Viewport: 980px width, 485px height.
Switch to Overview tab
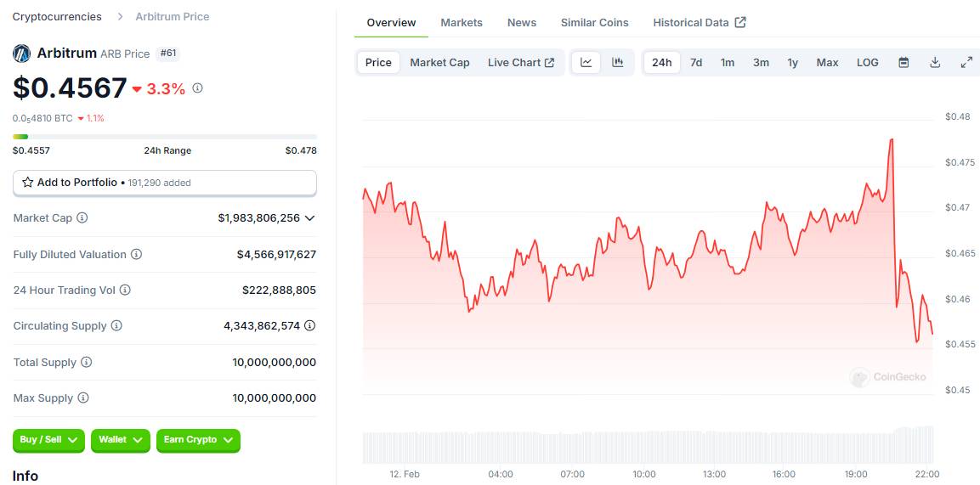pyautogui.click(x=391, y=22)
